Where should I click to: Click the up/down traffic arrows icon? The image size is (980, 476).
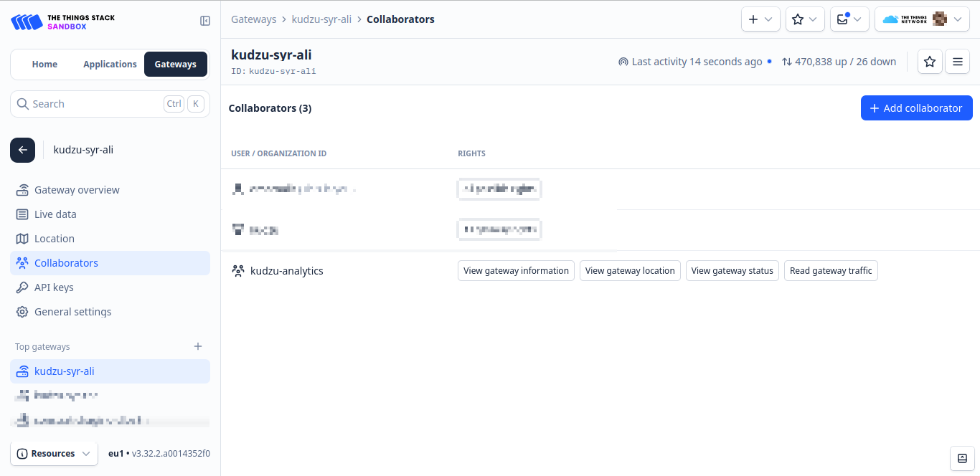(787, 62)
